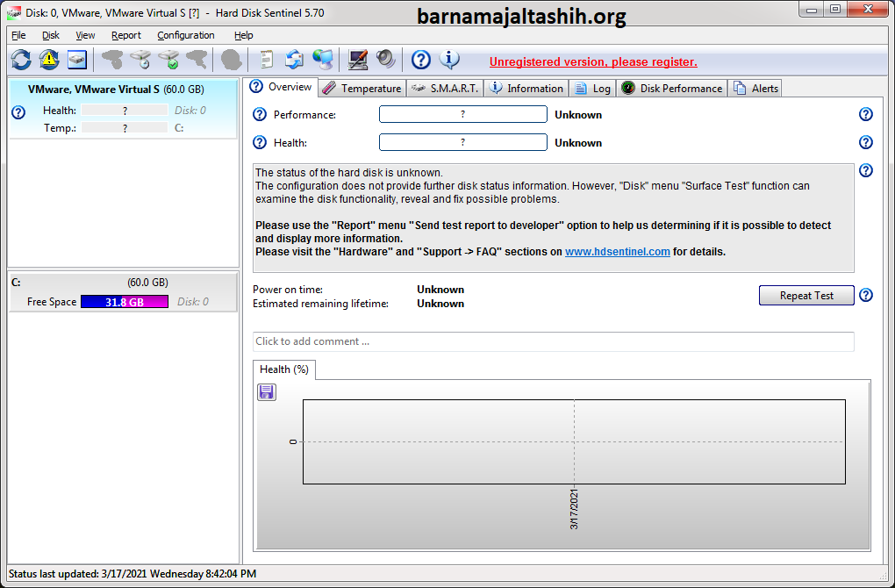
Task: Open the S.M.A.R.T. tab
Action: (x=445, y=89)
